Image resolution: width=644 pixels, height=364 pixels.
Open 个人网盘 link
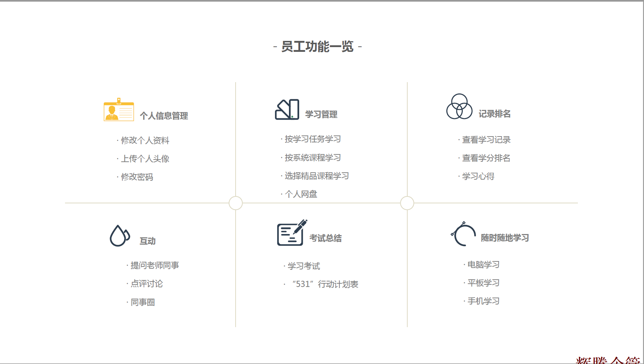pyautogui.click(x=301, y=194)
